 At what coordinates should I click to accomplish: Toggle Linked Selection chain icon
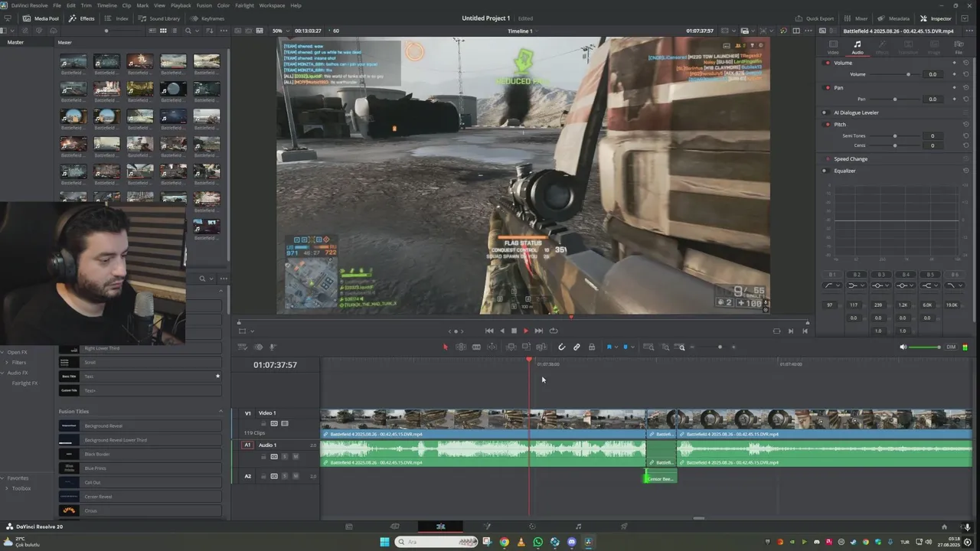pyautogui.click(x=577, y=347)
